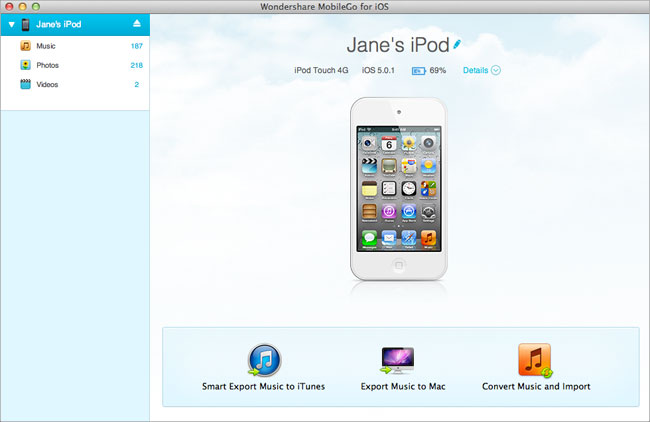
Task: Click the Music note sidebar icon
Action: [26, 46]
